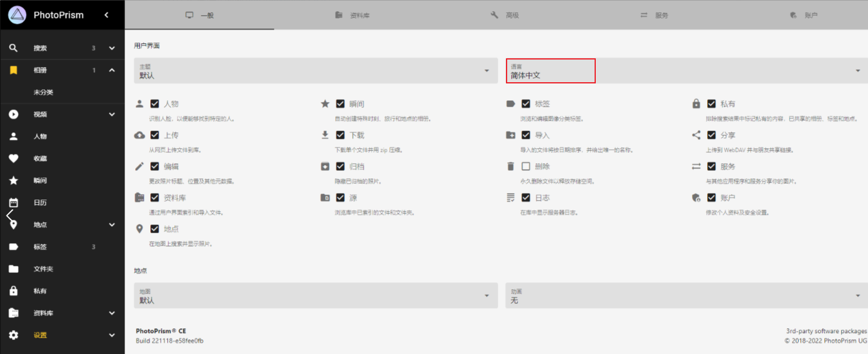
Task: Disable the 瞬间 checkbox
Action: (340, 103)
